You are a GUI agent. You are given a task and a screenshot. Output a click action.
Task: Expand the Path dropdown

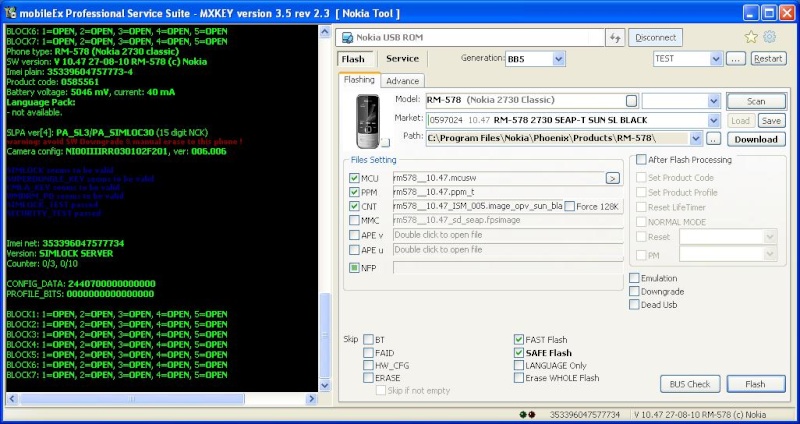696,139
